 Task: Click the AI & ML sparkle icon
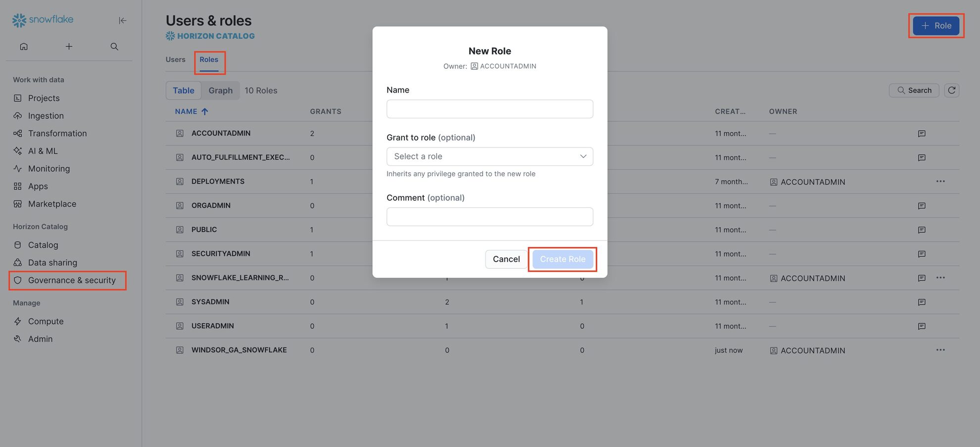18,151
